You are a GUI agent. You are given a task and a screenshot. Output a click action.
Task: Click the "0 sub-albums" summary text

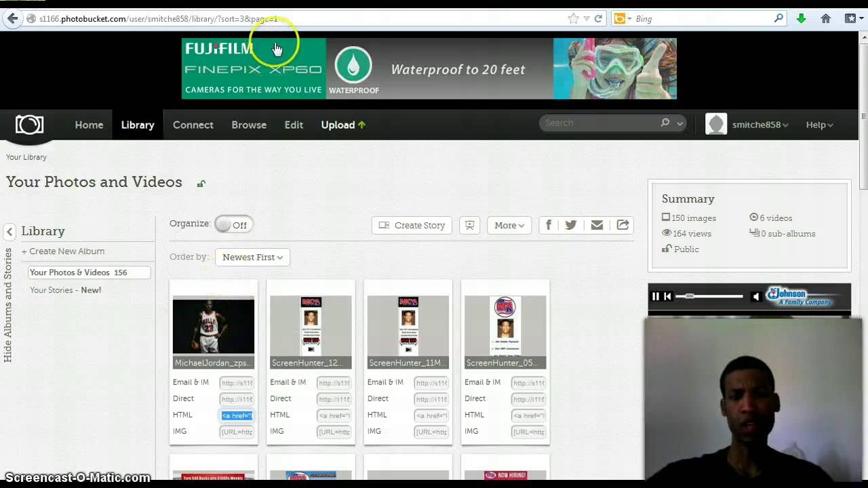(x=782, y=234)
